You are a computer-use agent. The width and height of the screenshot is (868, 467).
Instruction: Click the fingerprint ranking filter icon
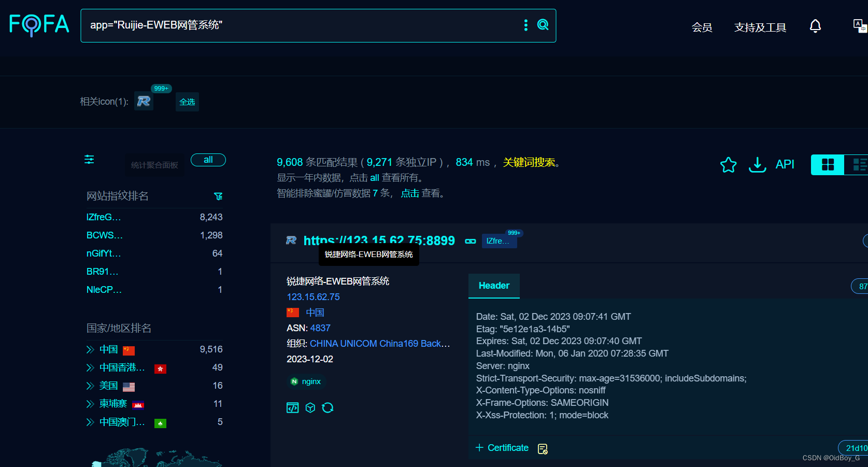[x=218, y=196]
